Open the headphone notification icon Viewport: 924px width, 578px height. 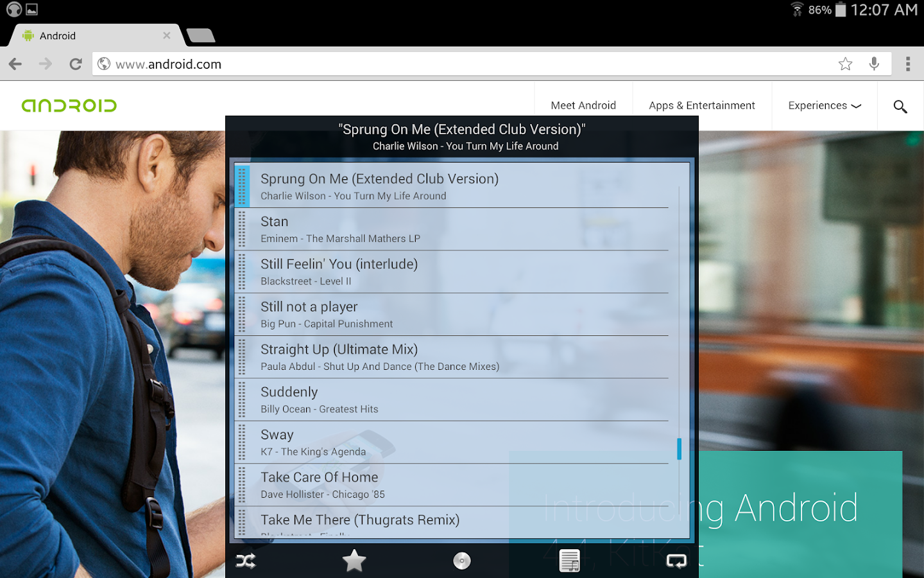point(13,9)
